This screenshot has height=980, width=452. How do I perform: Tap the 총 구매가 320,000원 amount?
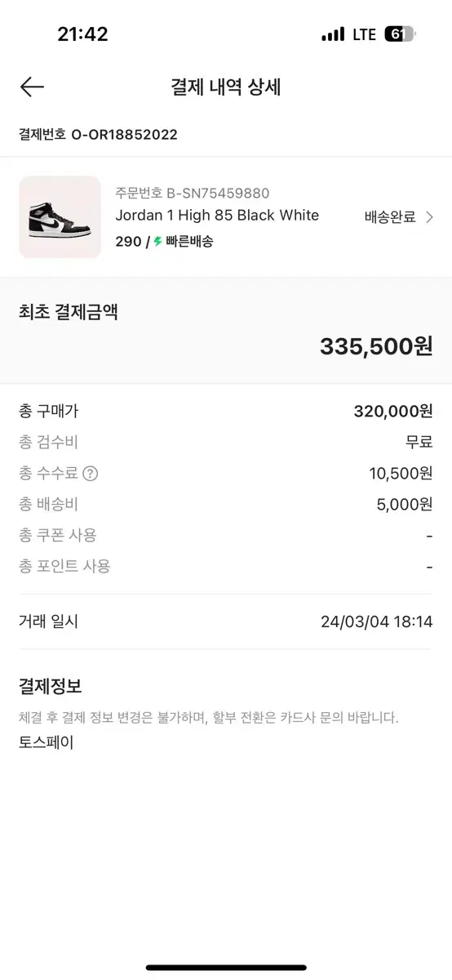click(x=393, y=412)
